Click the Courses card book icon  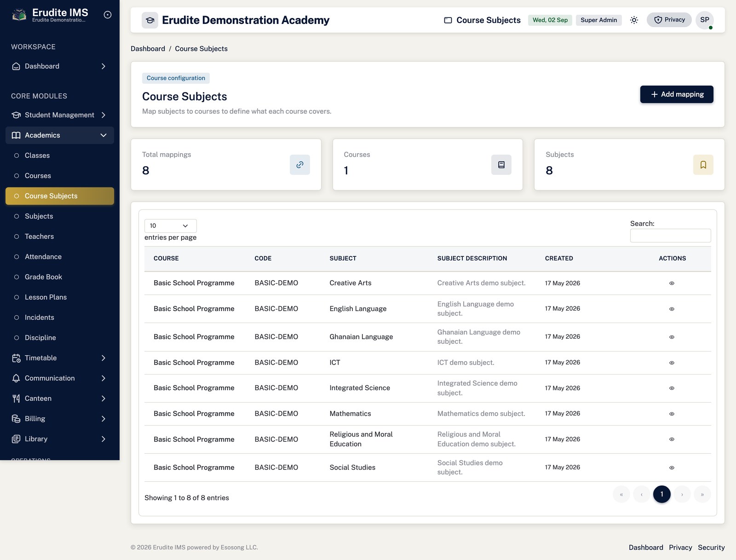[x=501, y=165]
